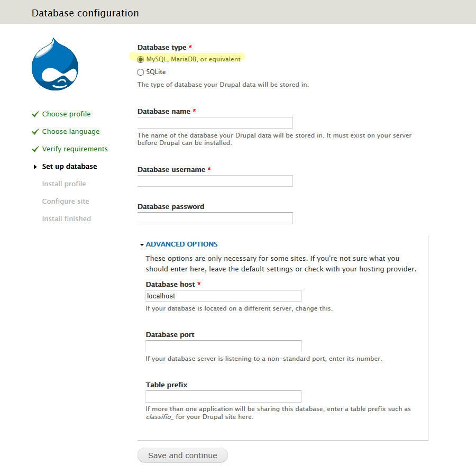Image resolution: width=476 pixels, height=474 pixels.
Task: Click the Database name input field
Action: (x=215, y=123)
